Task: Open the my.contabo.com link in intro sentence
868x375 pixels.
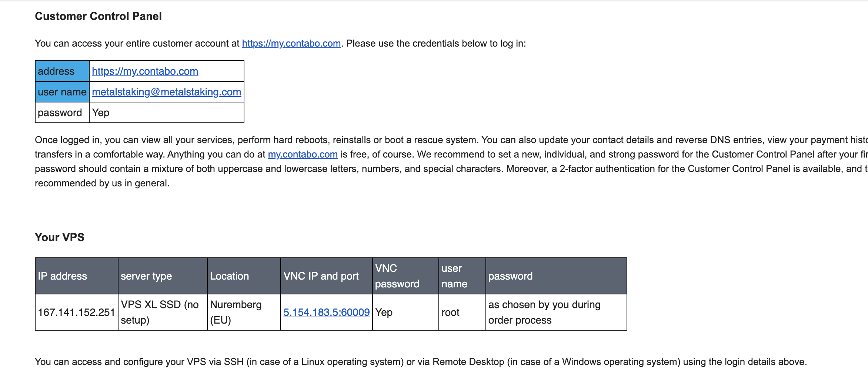Action: pos(291,44)
